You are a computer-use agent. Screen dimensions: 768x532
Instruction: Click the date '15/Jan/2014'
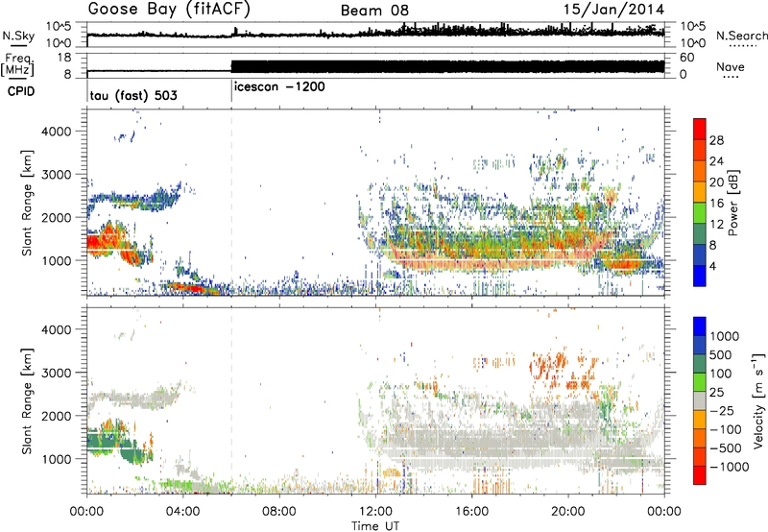[613, 10]
